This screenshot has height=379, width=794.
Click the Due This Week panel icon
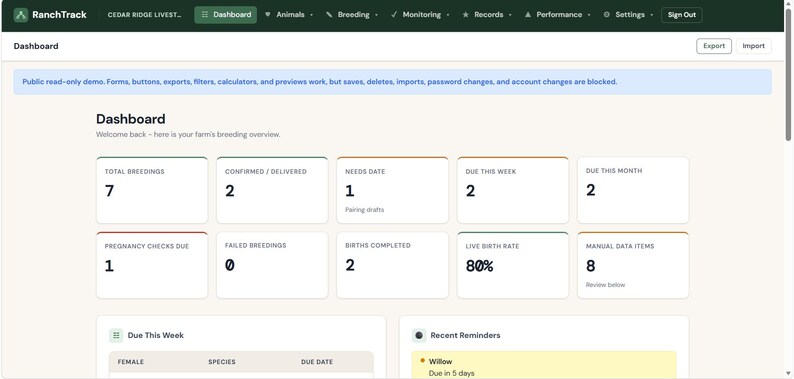116,335
